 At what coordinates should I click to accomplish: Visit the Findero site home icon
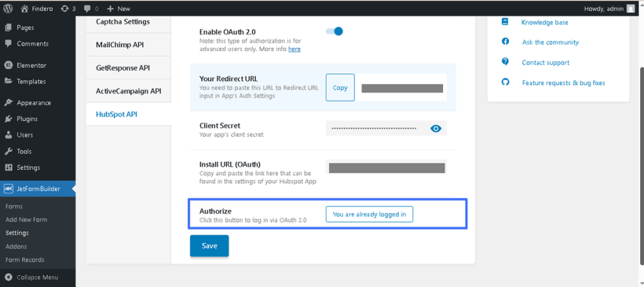tap(25, 9)
